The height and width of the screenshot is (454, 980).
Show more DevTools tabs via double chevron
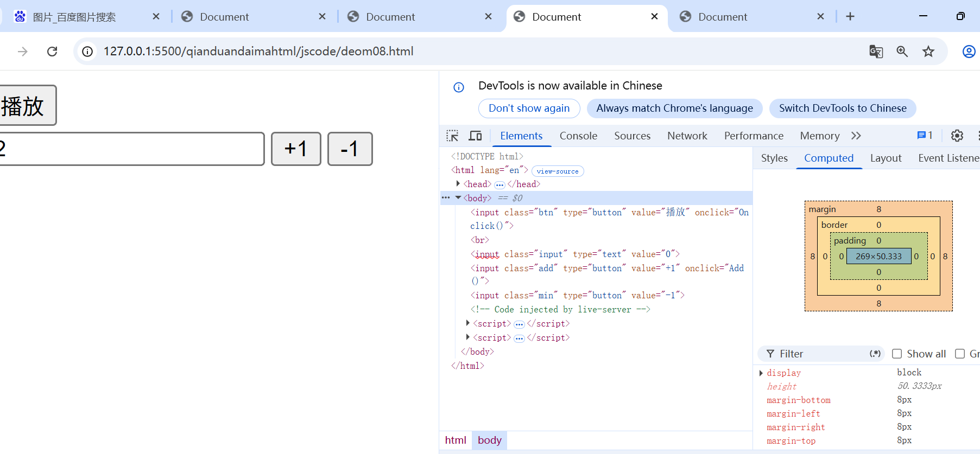pyautogui.click(x=856, y=136)
